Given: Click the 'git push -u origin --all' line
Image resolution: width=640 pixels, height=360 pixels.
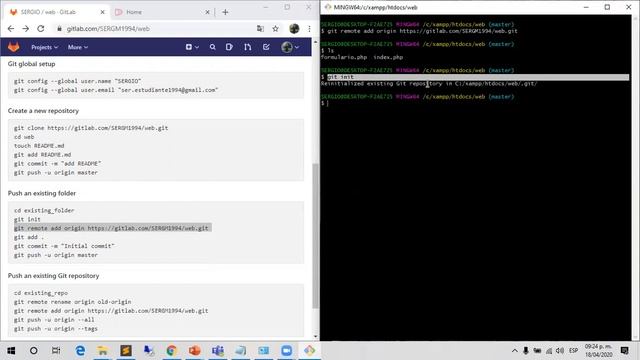Looking at the screenshot, I should pyautogui.click(x=54, y=320).
